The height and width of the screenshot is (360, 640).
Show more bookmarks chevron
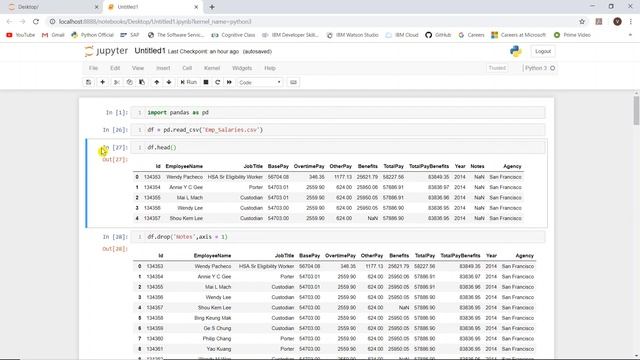coord(631,35)
